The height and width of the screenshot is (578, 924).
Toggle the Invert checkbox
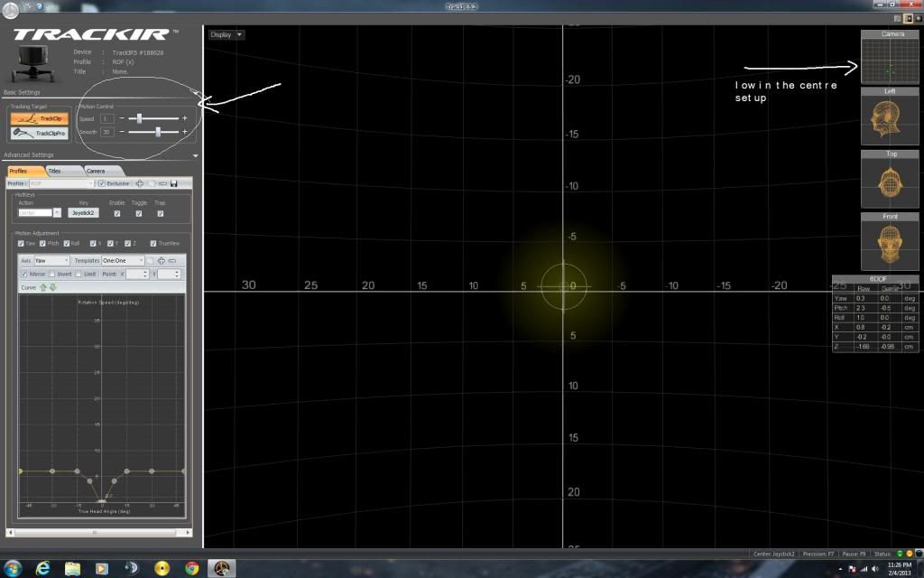tap(51, 275)
